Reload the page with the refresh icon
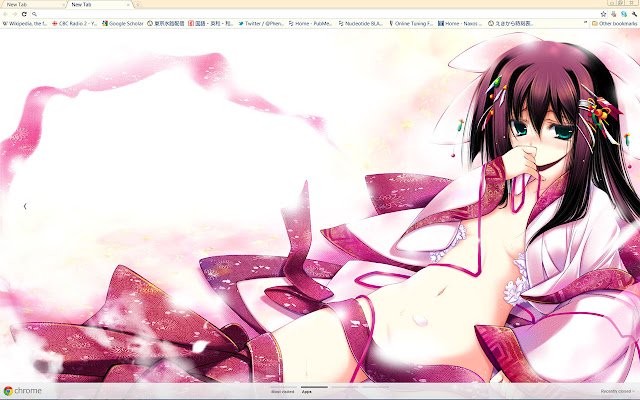Image resolution: width=640 pixels, height=400 pixels. pos(24,14)
